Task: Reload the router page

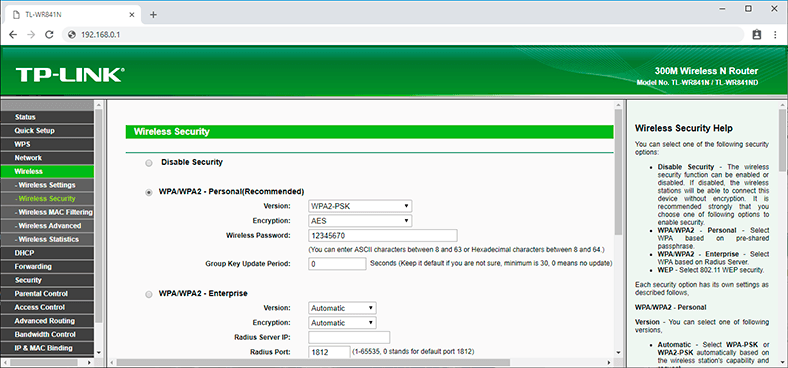Action: click(x=49, y=35)
